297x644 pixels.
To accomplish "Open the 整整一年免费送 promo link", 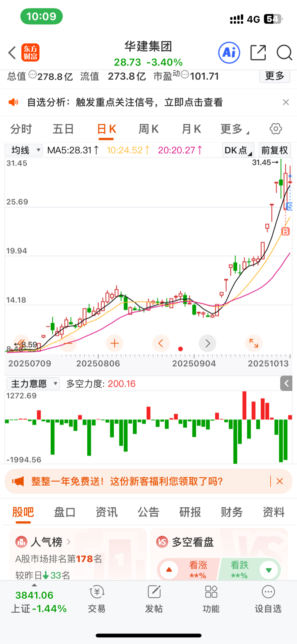I will (127, 481).
